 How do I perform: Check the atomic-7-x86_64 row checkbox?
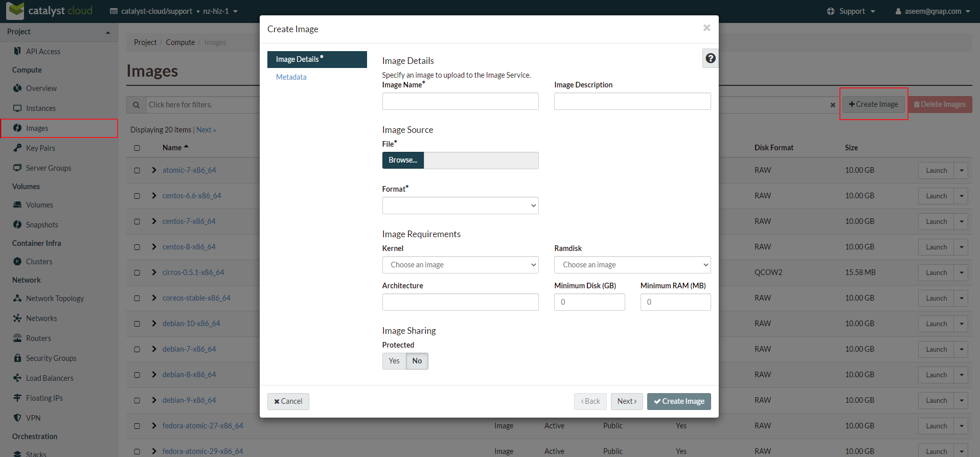tap(137, 170)
